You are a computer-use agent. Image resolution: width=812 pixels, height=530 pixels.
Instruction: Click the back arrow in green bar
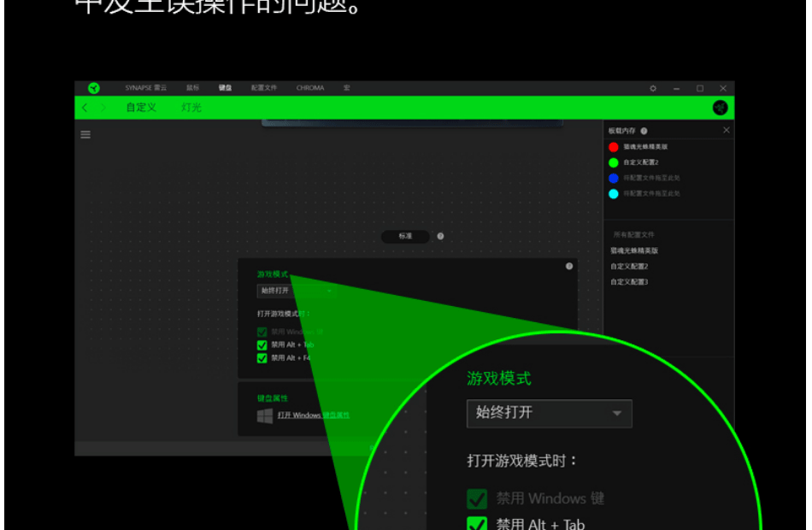[x=85, y=108]
